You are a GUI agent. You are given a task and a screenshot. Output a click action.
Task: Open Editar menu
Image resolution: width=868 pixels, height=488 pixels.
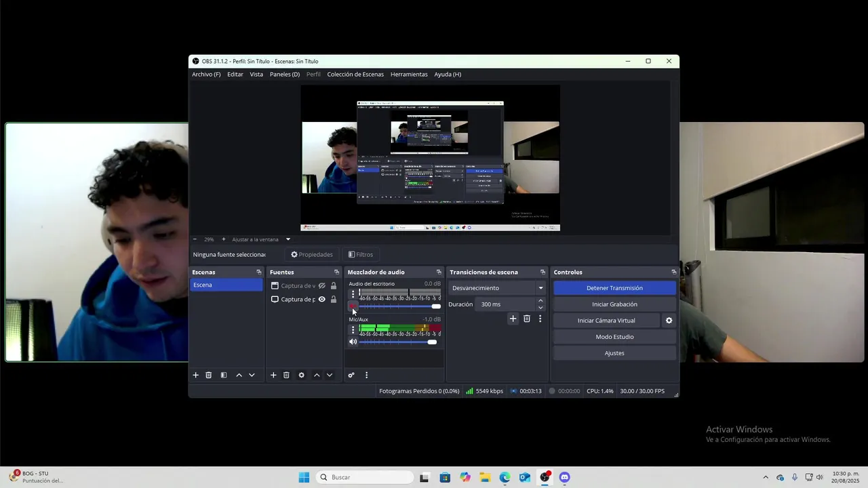[235, 75]
